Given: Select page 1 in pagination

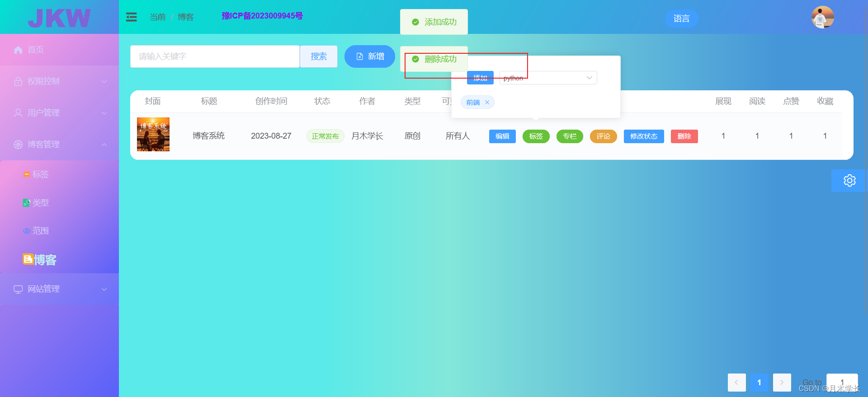Looking at the screenshot, I should (x=759, y=383).
